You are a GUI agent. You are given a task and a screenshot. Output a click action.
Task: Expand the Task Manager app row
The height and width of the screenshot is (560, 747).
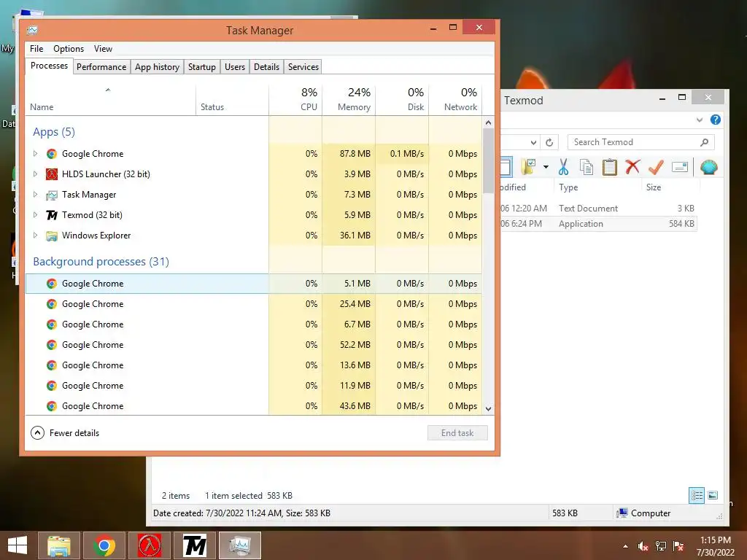tap(35, 194)
